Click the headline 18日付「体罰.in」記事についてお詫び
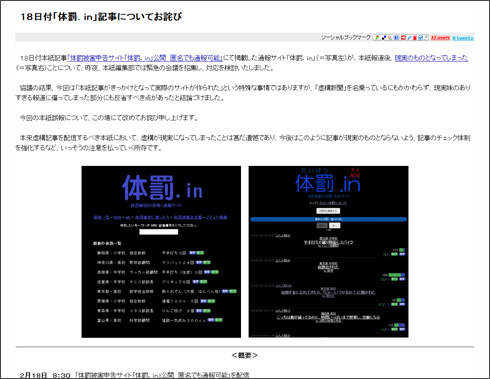490x379 pixels. click(101, 17)
